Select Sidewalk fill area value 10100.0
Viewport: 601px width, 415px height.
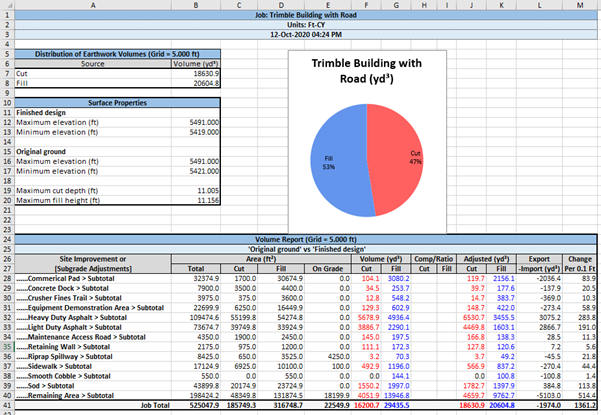click(x=281, y=366)
